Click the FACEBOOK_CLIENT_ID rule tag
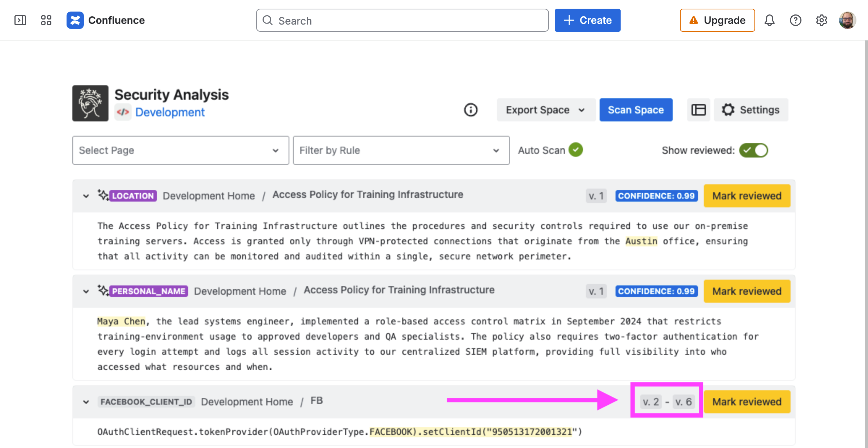This screenshot has height=448, width=868. coord(146,402)
